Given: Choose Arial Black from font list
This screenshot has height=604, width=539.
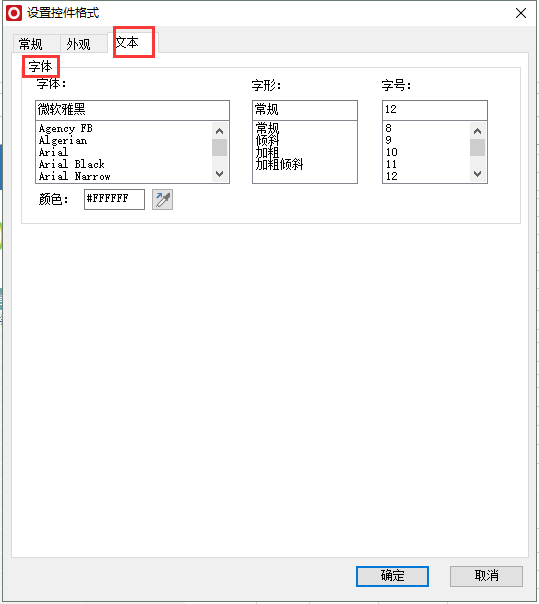Looking at the screenshot, I should 72,164.
